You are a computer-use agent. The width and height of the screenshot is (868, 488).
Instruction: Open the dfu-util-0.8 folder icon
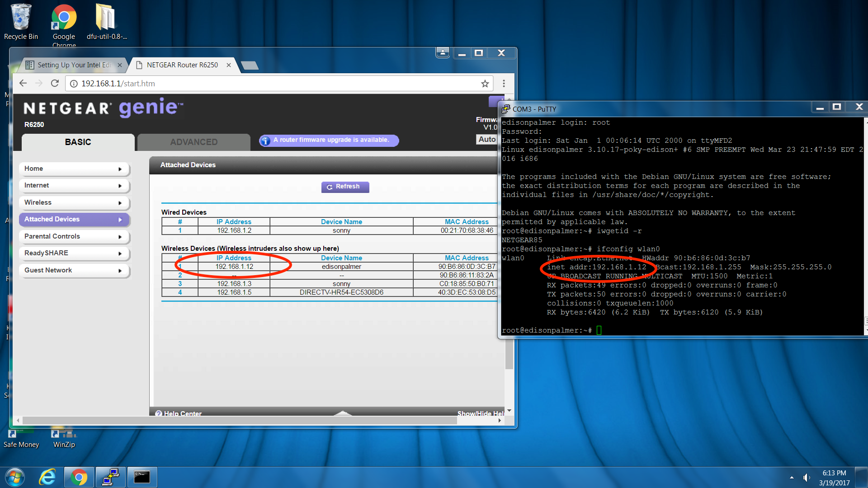pyautogui.click(x=106, y=22)
